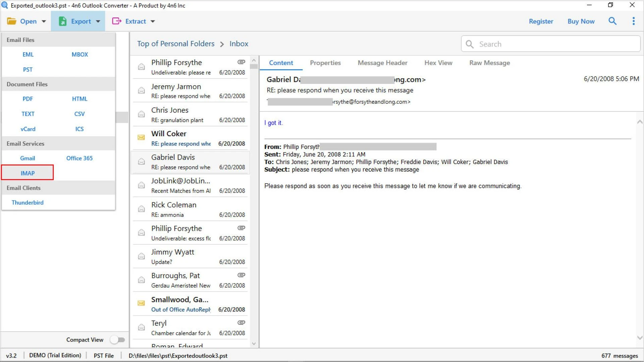
Task: Enable Compact View
Action: [x=117, y=340]
